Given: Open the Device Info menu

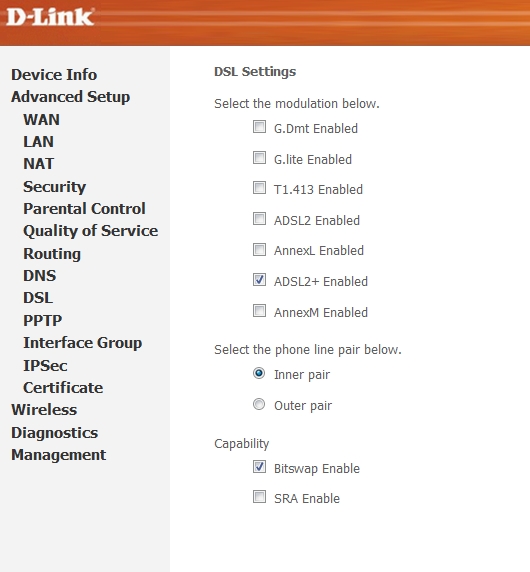Looking at the screenshot, I should pyautogui.click(x=54, y=75).
